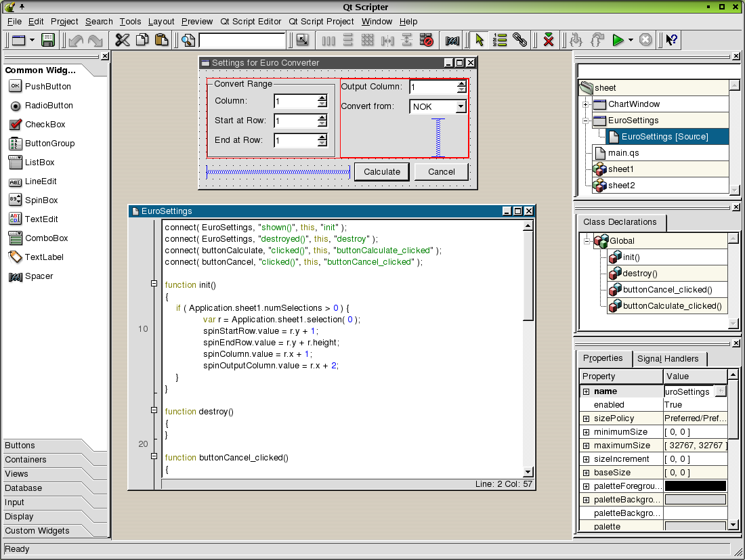Pick the RadioButton widget in toolbox
The image size is (745, 560).
point(41,106)
